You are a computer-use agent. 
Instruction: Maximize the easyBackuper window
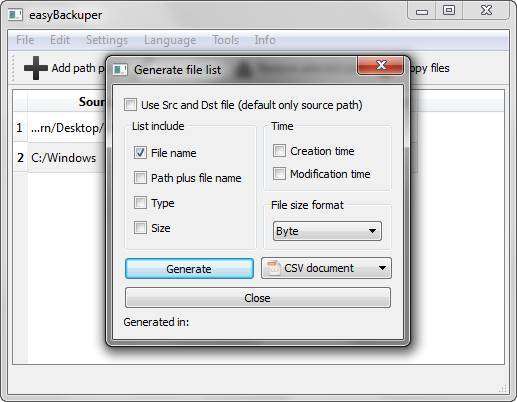[x=449, y=10]
